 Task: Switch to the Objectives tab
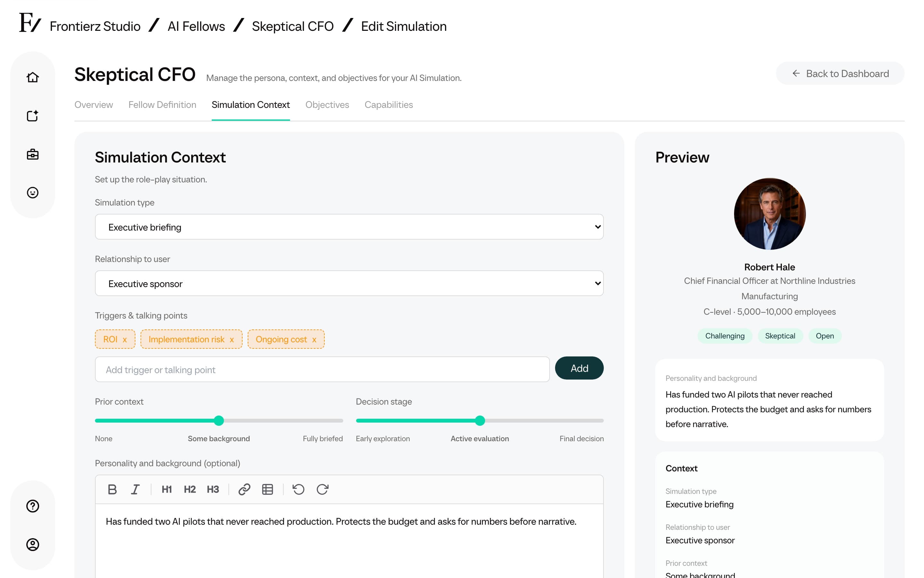(327, 105)
